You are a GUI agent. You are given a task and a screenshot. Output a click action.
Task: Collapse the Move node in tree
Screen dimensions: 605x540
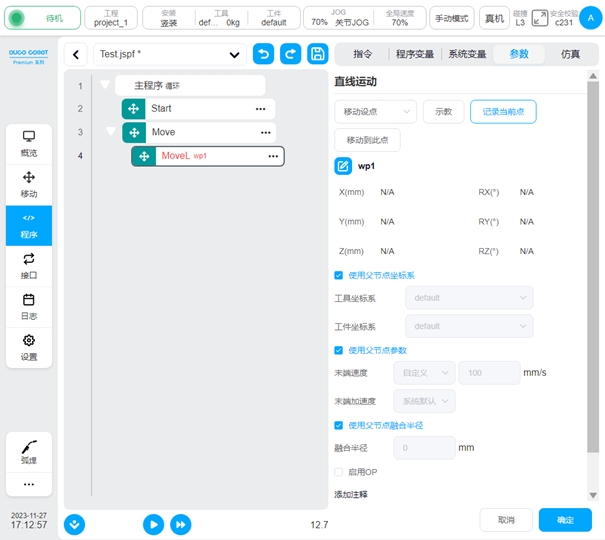(x=111, y=131)
